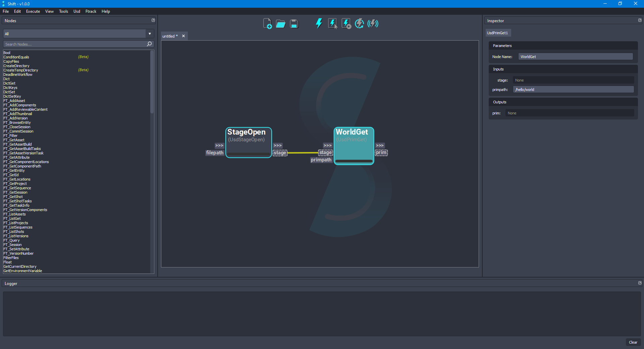This screenshot has width=644, height=349.
Task: Save the current graph
Action: point(294,23)
